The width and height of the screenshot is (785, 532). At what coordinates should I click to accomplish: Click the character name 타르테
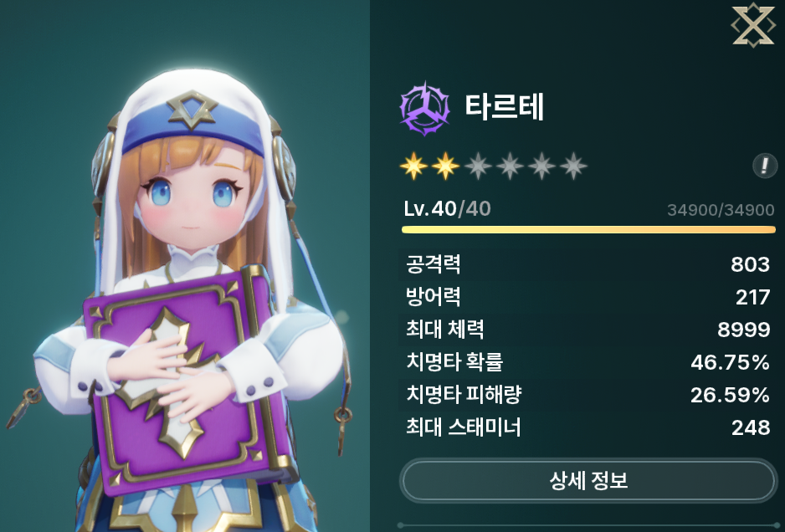[x=504, y=106]
